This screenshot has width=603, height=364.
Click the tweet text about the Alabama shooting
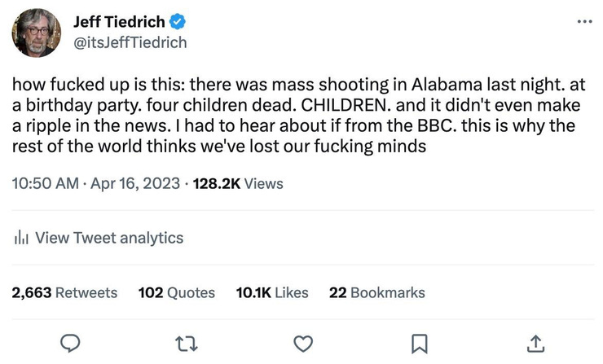coord(293,116)
